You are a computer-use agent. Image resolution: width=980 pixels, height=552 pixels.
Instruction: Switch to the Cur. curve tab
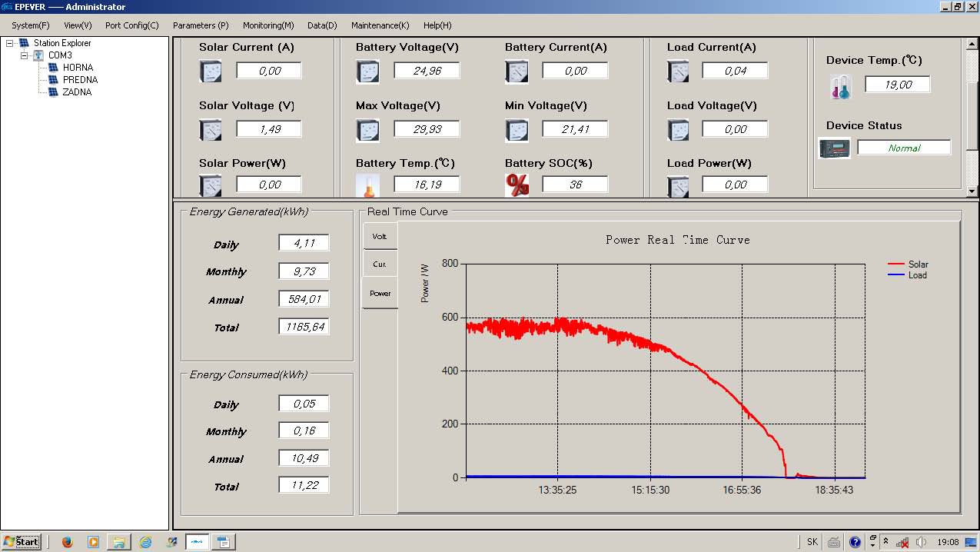[380, 264]
